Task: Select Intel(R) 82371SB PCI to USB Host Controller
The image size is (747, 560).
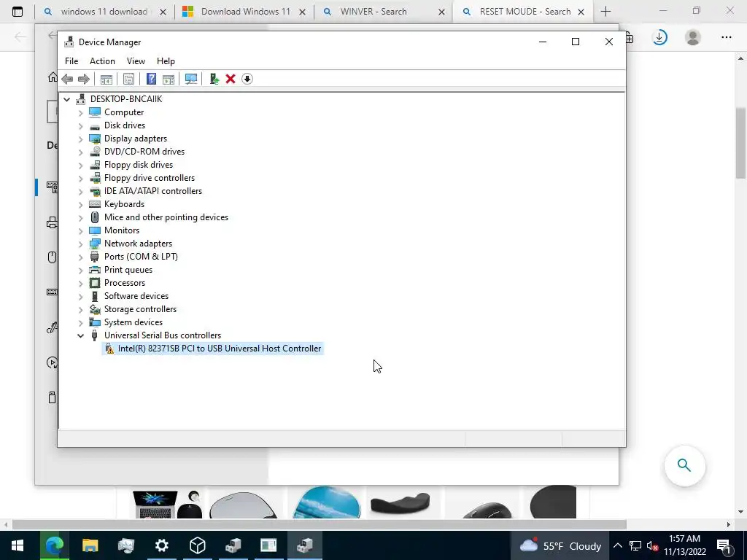Action: click(219, 349)
